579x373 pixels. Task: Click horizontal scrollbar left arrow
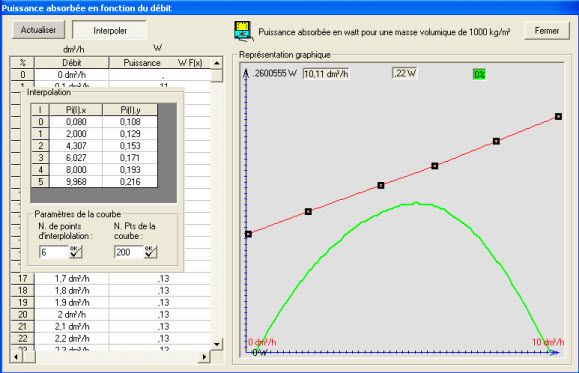(x=16, y=357)
